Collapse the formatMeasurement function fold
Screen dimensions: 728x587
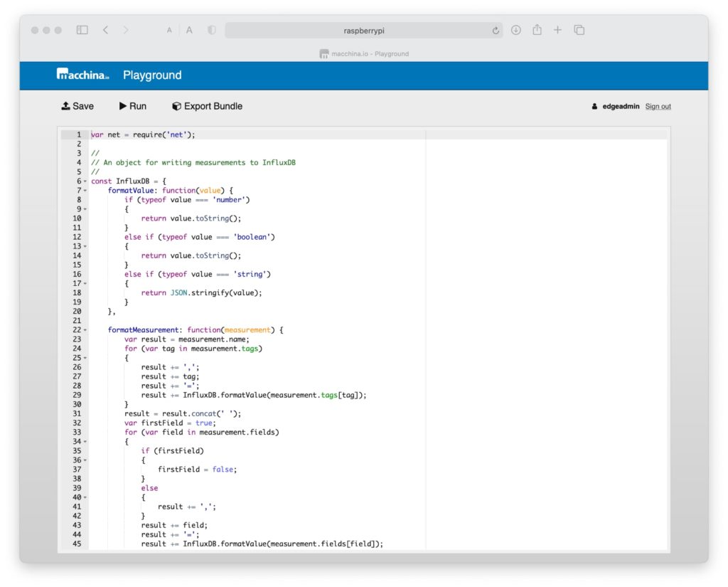click(x=85, y=329)
